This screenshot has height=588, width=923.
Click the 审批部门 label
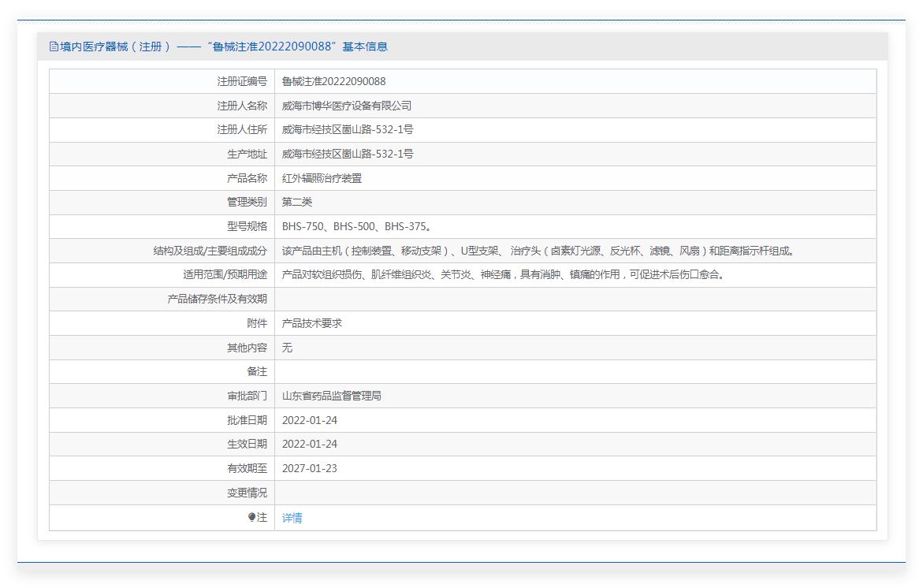point(247,396)
